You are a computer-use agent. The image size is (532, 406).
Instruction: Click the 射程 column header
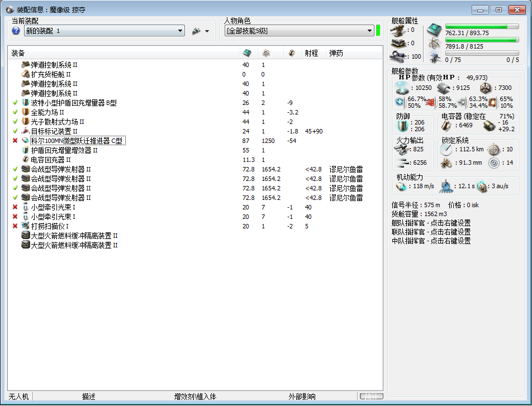coord(311,53)
